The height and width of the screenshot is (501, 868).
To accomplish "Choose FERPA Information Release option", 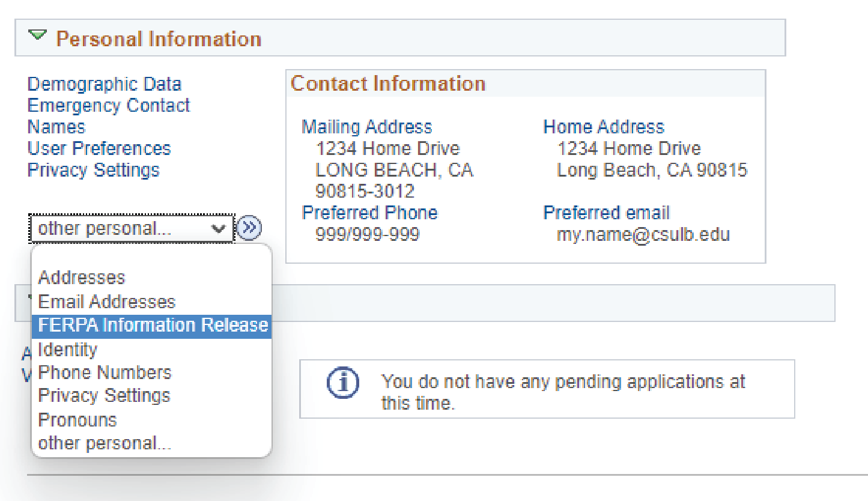I will [153, 325].
